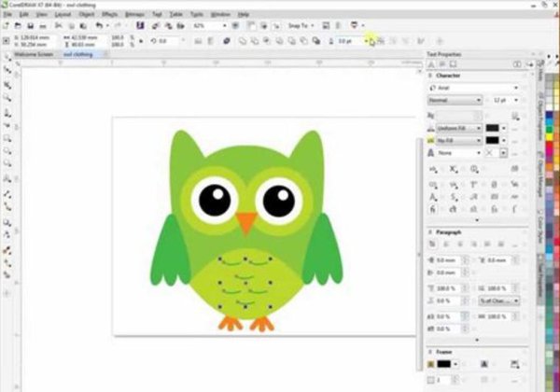The height and width of the screenshot is (392, 560).
Task: Click the Frame background color swatch
Action: click(444, 365)
